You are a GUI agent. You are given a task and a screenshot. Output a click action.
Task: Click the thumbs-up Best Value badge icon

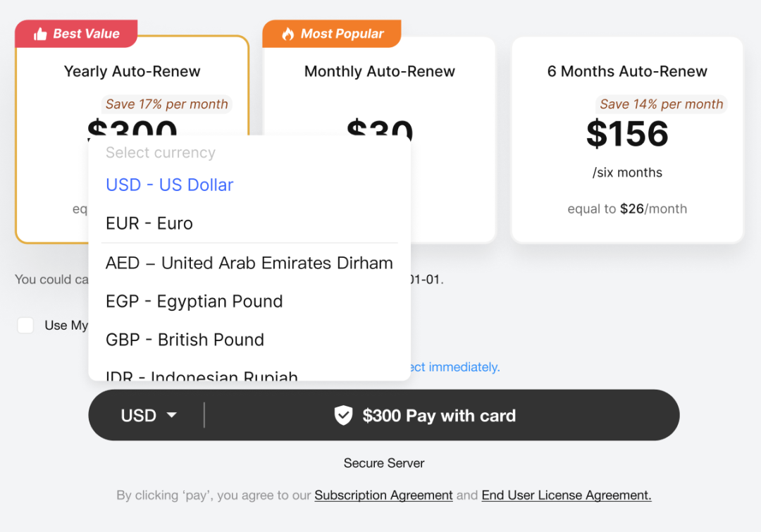pos(40,34)
